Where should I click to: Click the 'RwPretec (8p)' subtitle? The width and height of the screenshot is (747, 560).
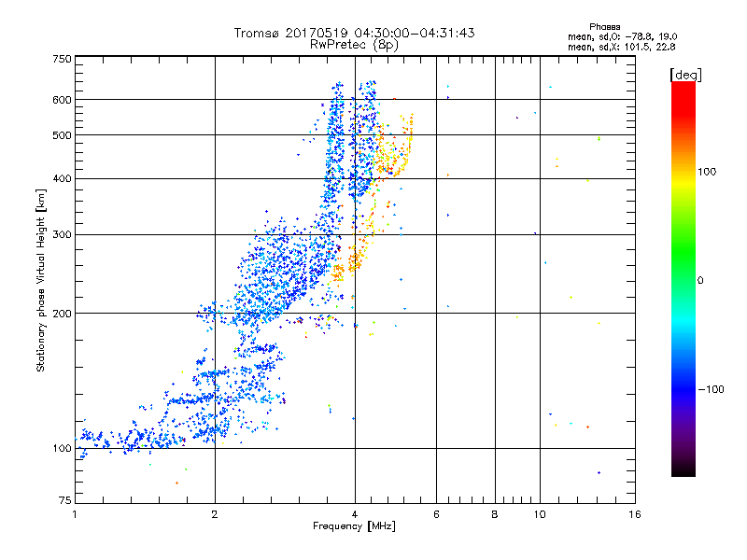(354, 45)
